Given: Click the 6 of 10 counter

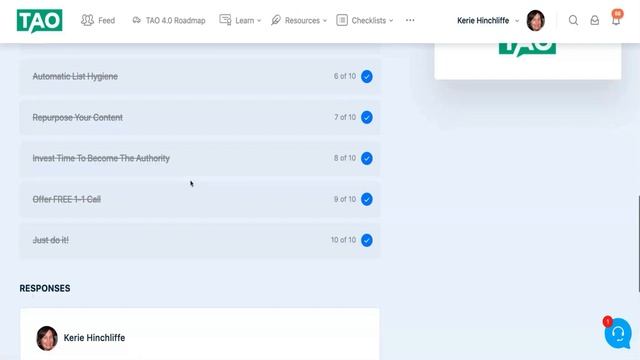Looking at the screenshot, I should coord(345,76).
